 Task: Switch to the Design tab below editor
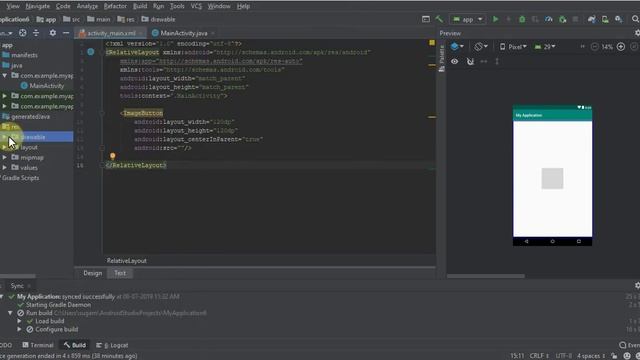93,273
